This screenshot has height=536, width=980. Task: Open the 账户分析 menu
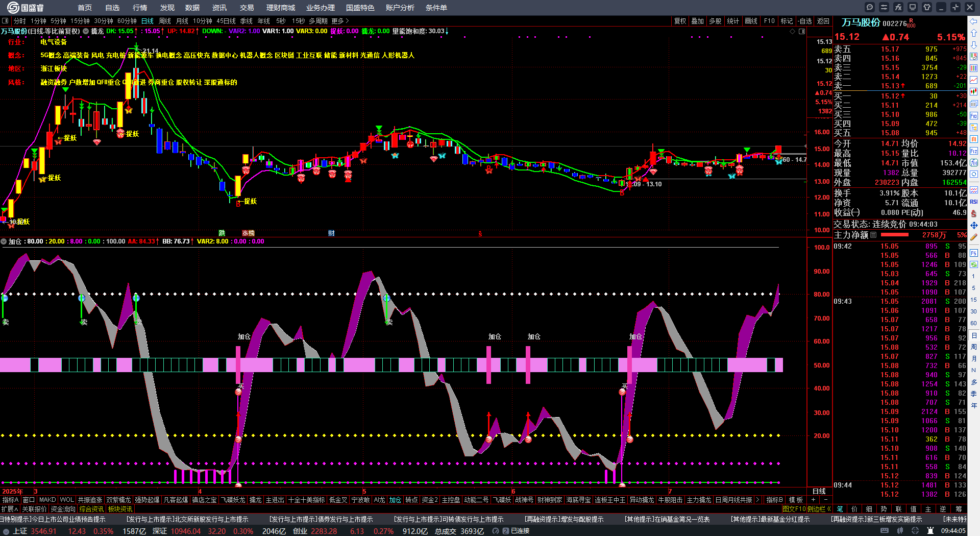point(400,8)
